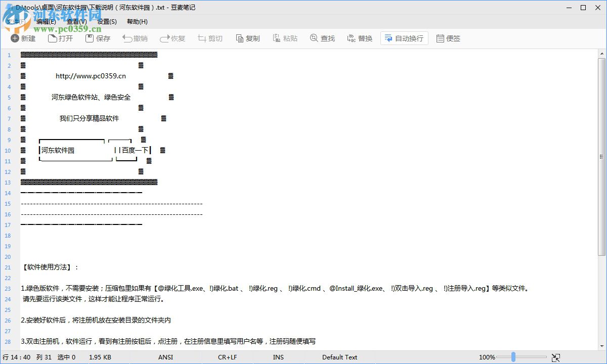Create a new note with 新建
The height and width of the screenshot is (364, 607).
pyautogui.click(x=23, y=38)
